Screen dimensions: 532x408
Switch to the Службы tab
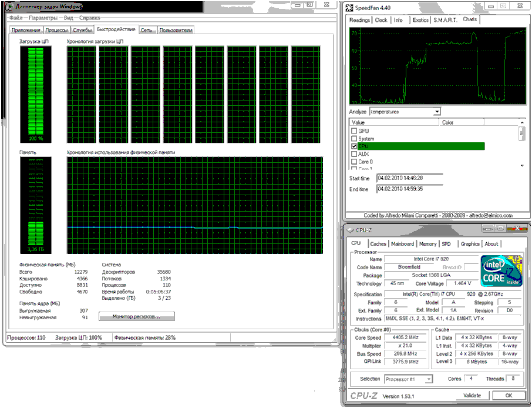point(82,30)
